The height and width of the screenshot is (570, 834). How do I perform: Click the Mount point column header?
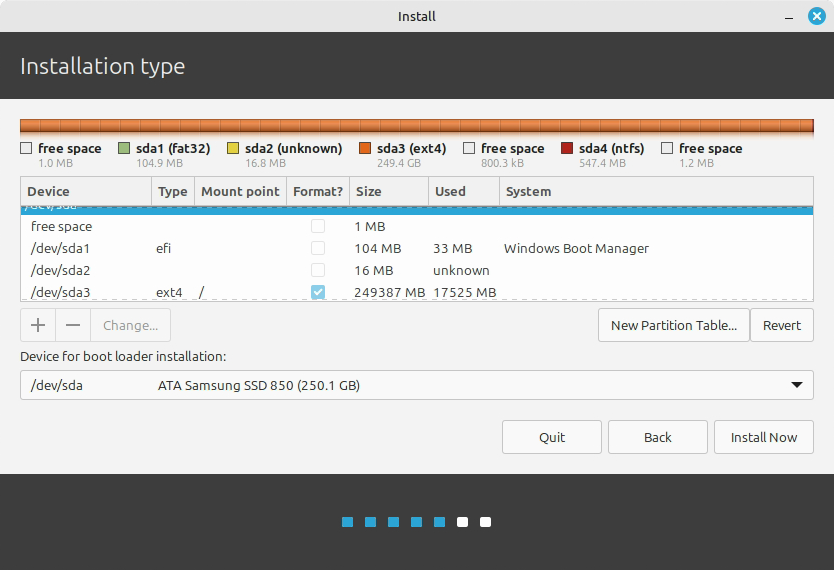tap(239, 191)
